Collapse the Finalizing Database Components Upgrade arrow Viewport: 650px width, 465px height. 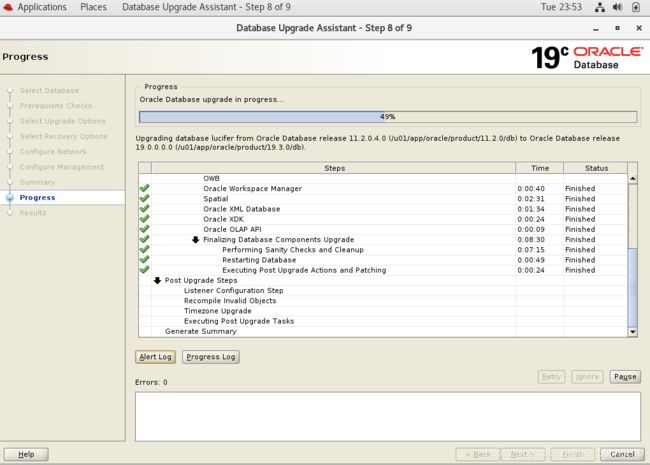click(x=196, y=240)
